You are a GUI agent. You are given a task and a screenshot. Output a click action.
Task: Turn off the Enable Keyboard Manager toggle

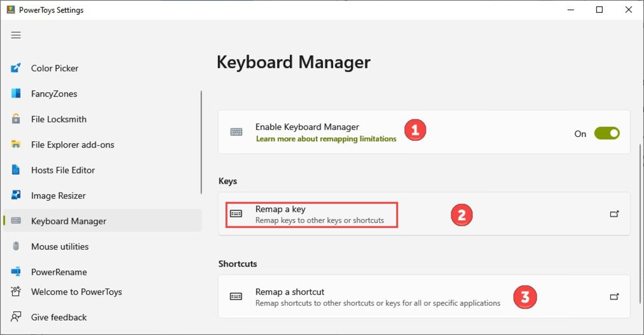coord(606,133)
